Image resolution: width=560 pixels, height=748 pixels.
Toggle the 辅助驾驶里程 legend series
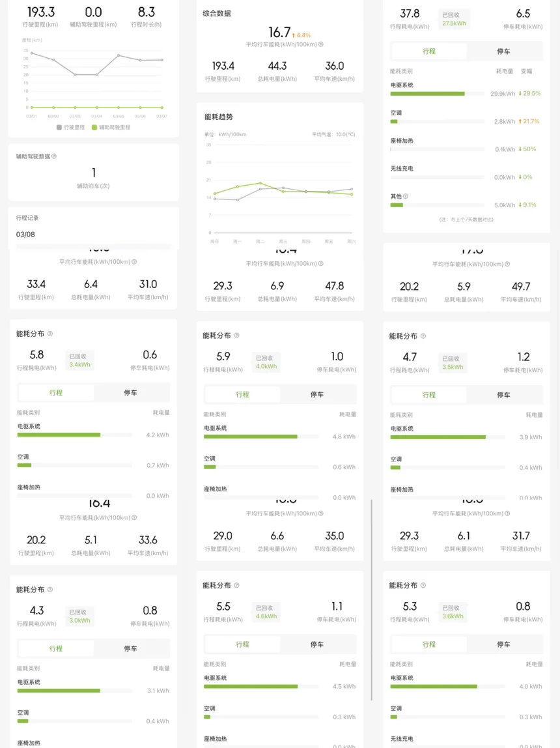[x=111, y=128]
